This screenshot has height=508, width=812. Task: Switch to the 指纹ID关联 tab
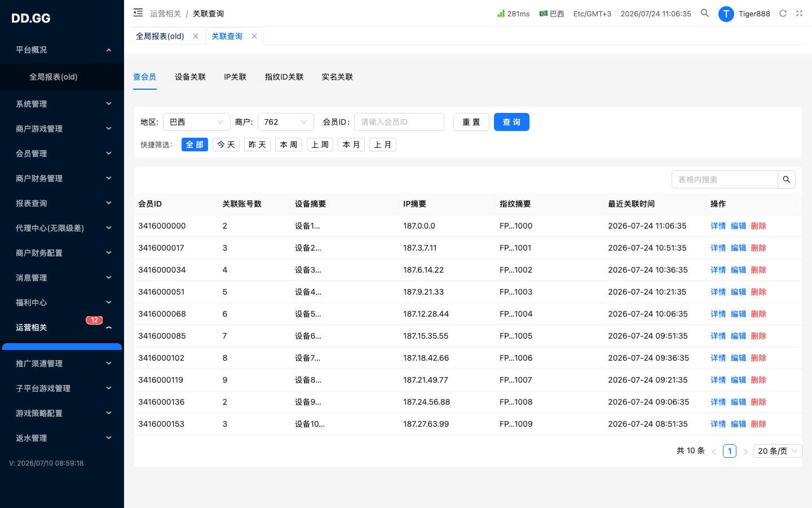click(x=284, y=77)
